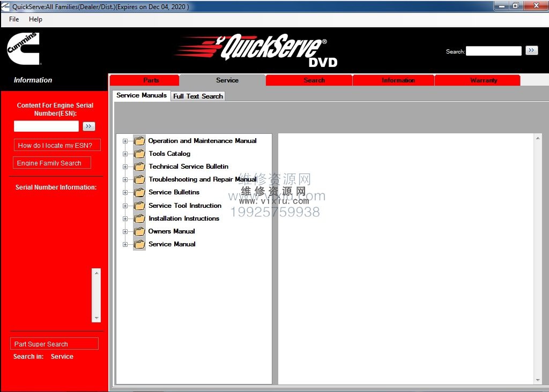
Task: Switch to the red Search tab
Action: pos(309,80)
